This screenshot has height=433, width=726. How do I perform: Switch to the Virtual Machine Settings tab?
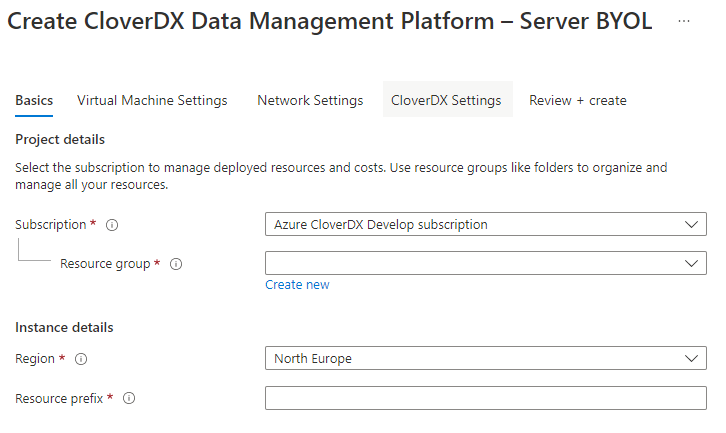coord(152,100)
